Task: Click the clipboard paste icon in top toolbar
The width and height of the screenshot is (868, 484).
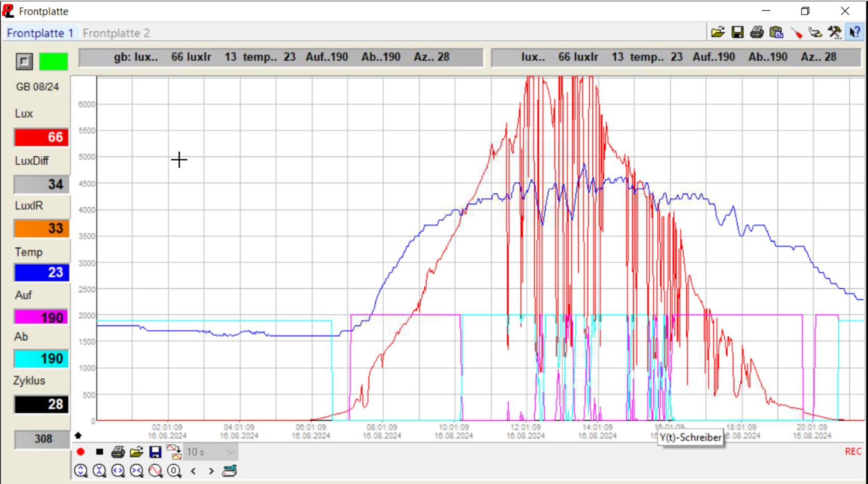Action: 776,32
